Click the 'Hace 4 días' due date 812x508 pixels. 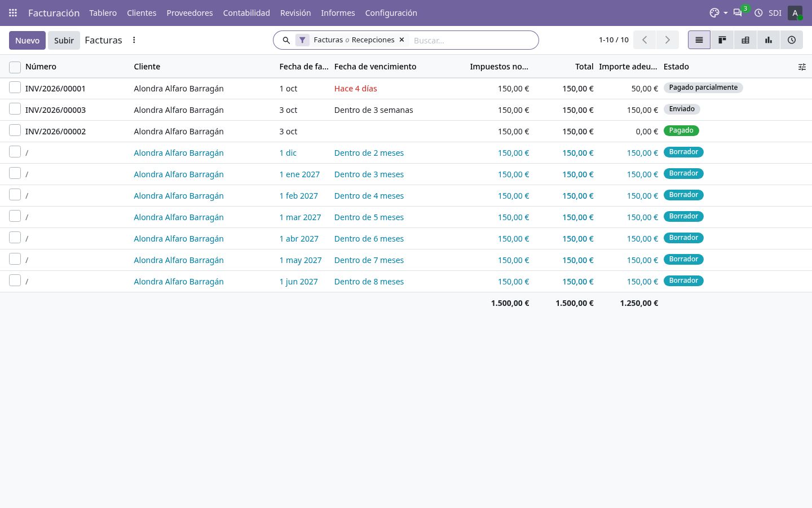pyautogui.click(x=355, y=89)
